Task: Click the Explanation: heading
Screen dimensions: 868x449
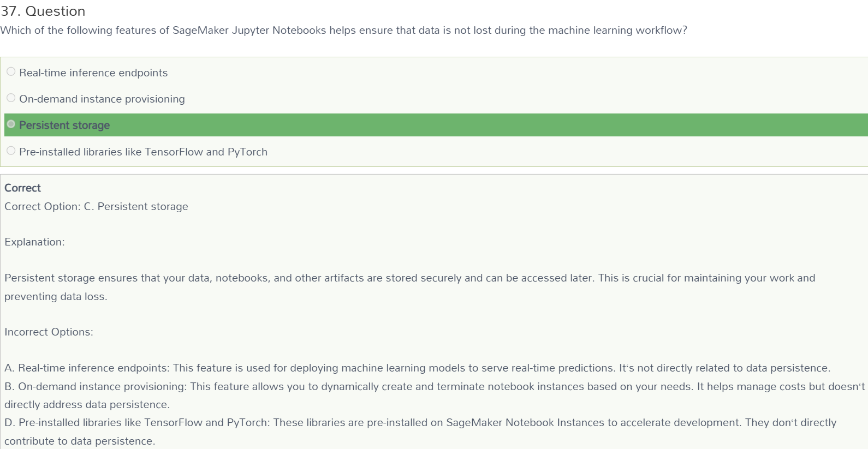Action: pyautogui.click(x=34, y=242)
